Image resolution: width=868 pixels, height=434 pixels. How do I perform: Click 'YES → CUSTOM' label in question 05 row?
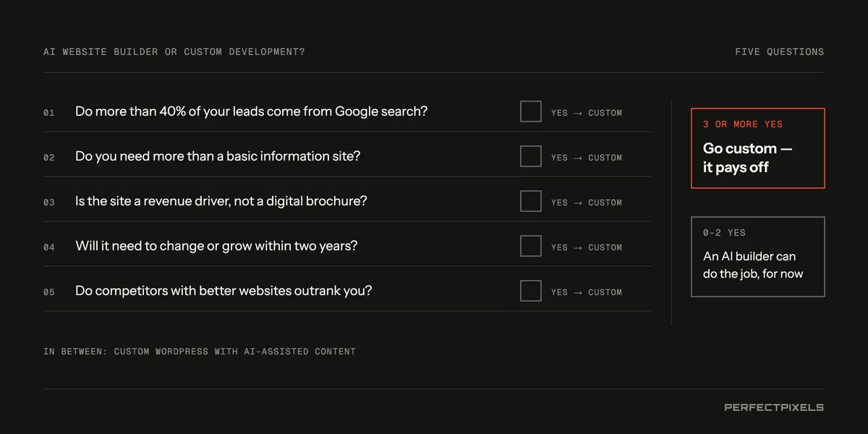pos(587,292)
